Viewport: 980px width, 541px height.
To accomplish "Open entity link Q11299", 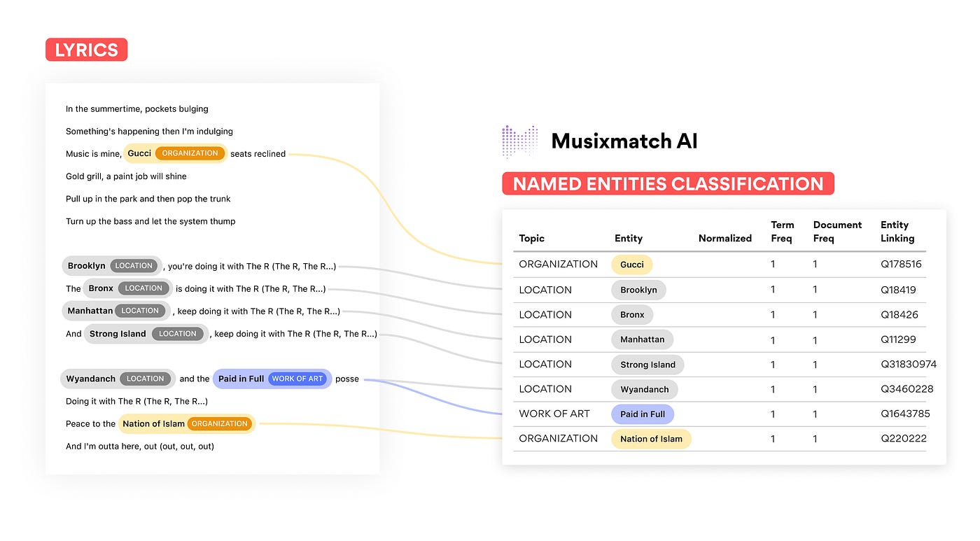I will point(898,339).
